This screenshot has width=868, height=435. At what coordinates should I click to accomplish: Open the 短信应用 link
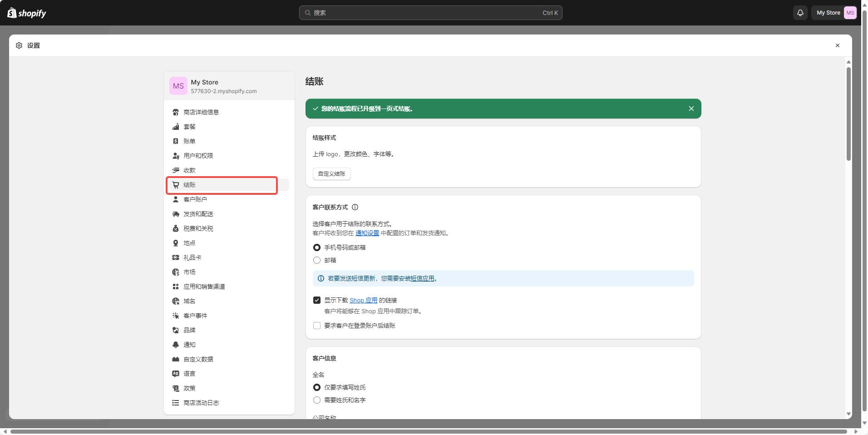tap(422, 278)
